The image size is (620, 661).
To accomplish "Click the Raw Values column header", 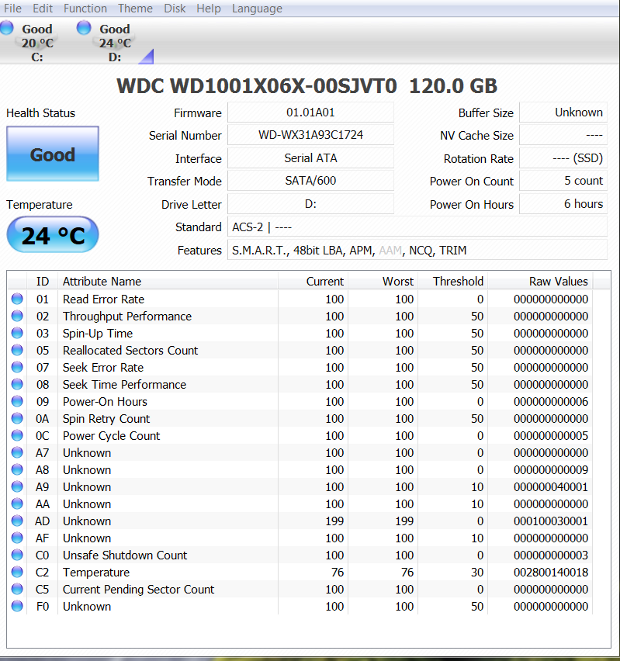I will click(558, 281).
